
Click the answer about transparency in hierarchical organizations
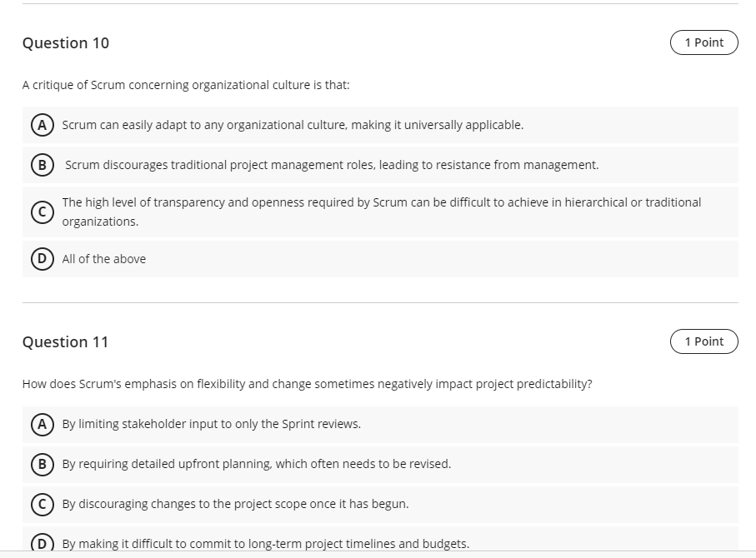[x=380, y=211]
